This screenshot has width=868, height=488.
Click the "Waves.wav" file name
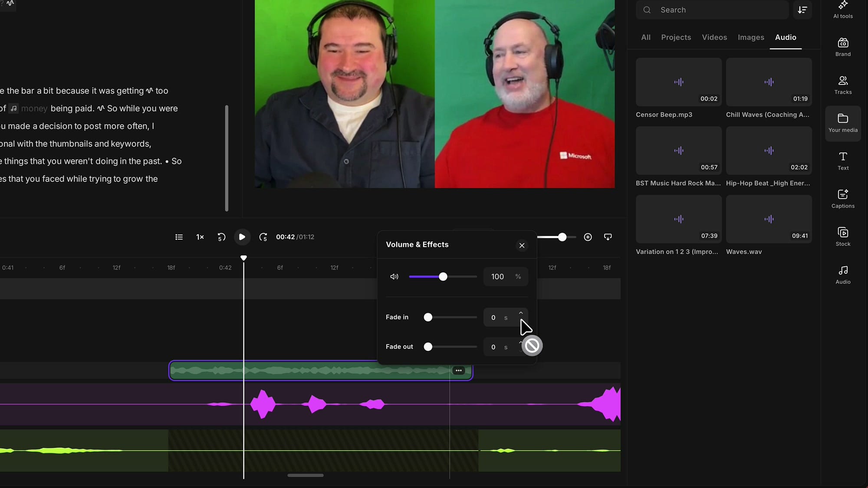(x=744, y=252)
